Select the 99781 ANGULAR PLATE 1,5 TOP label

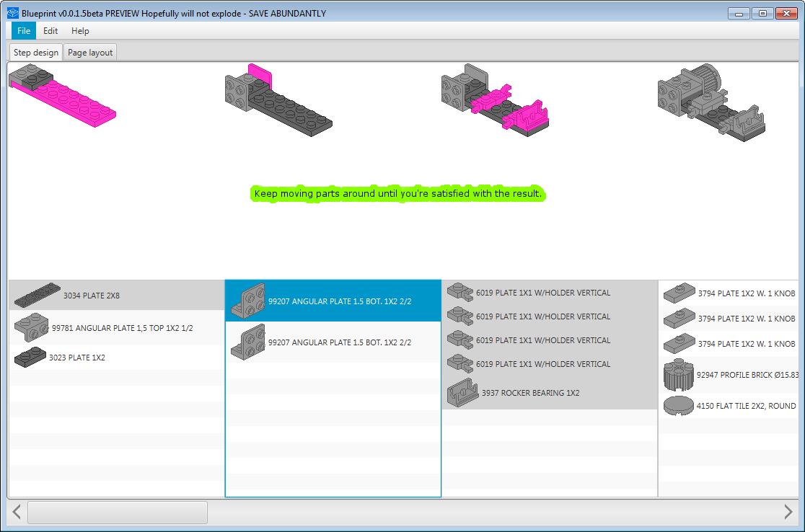122,328
